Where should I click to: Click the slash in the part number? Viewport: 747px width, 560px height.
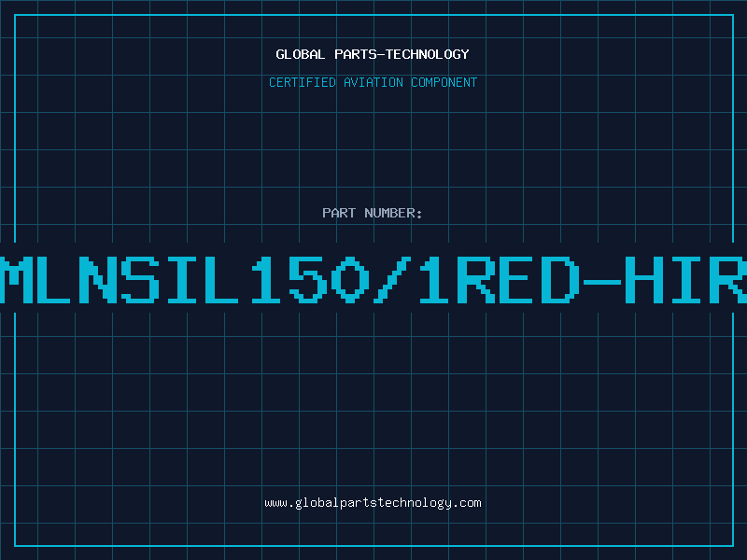[392, 280]
